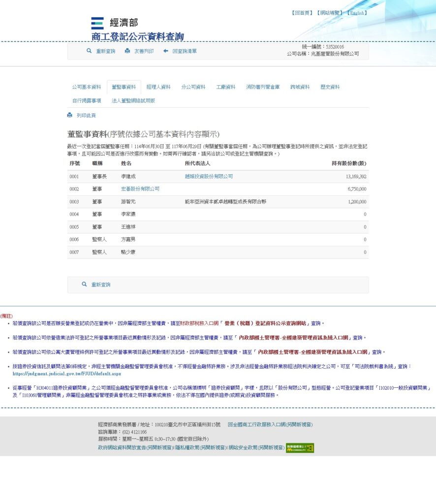Click the name 方嘉男 in row 0006

click(x=128, y=239)
